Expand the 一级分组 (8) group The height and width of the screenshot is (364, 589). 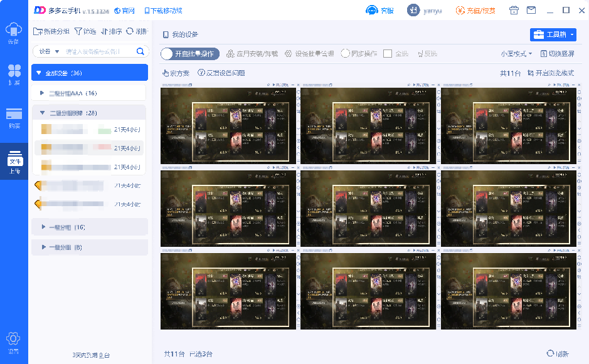(x=43, y=247)
